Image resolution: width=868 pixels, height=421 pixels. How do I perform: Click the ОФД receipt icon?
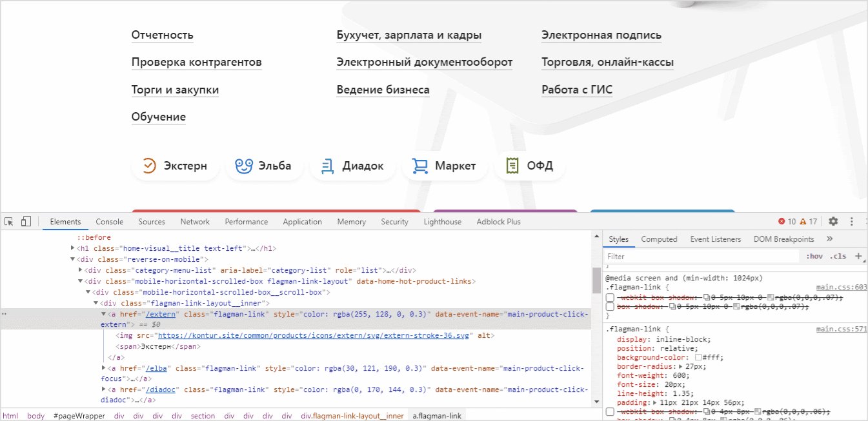(513, 166)
